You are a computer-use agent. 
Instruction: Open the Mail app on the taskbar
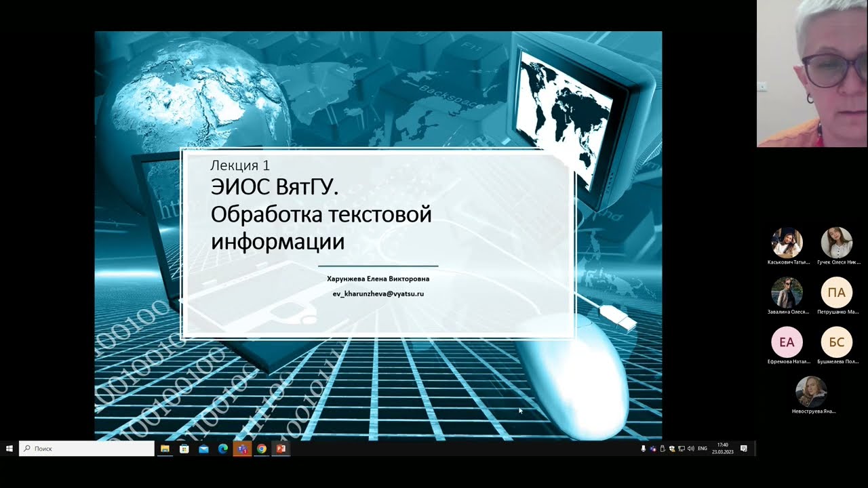pos(203,449)
